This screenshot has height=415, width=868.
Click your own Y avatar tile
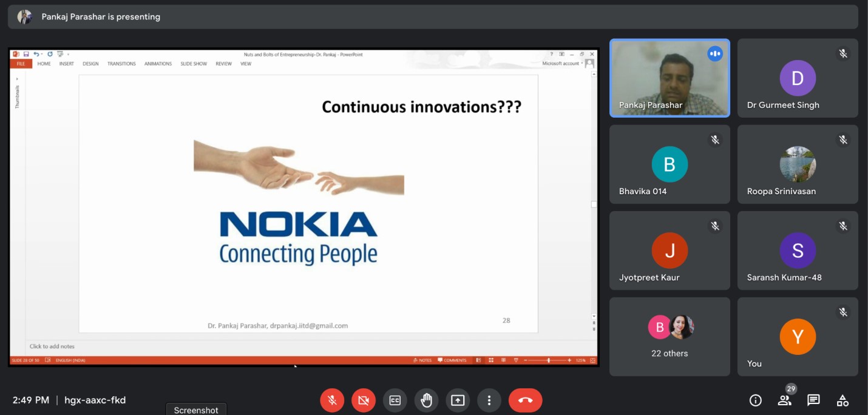click(x=798, y=337)
